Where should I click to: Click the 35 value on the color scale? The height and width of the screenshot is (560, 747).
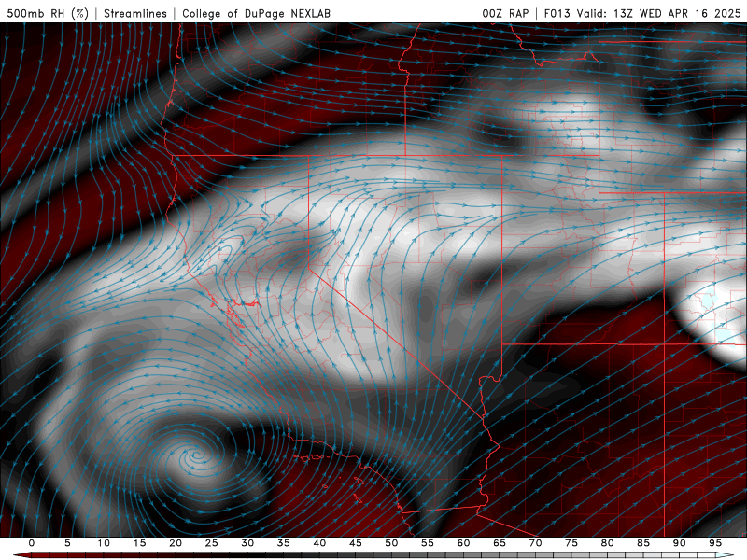(284, 543)
